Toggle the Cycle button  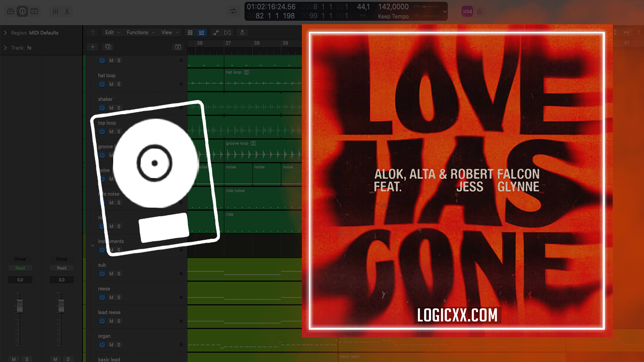233,11
